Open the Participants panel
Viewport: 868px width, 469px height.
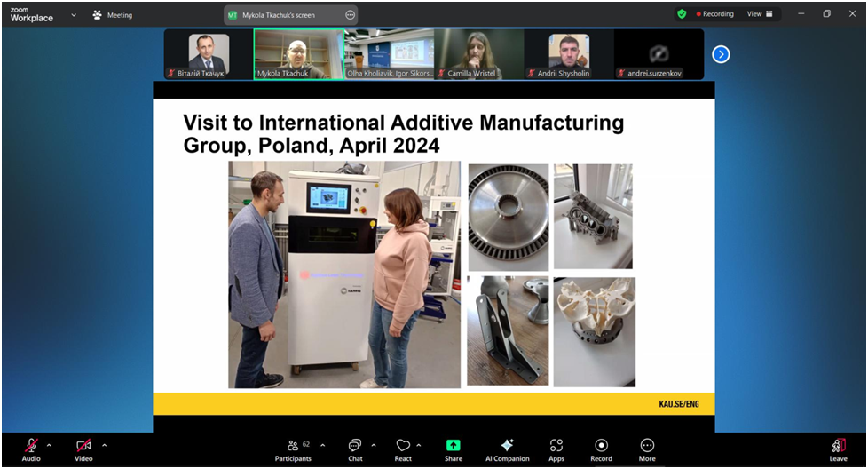[x=293, y=446]
